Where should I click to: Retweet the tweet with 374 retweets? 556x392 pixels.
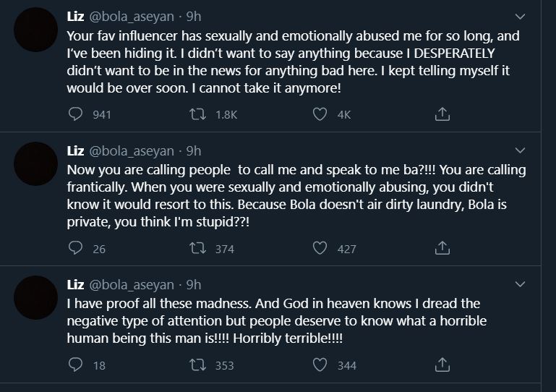point(197,248)
